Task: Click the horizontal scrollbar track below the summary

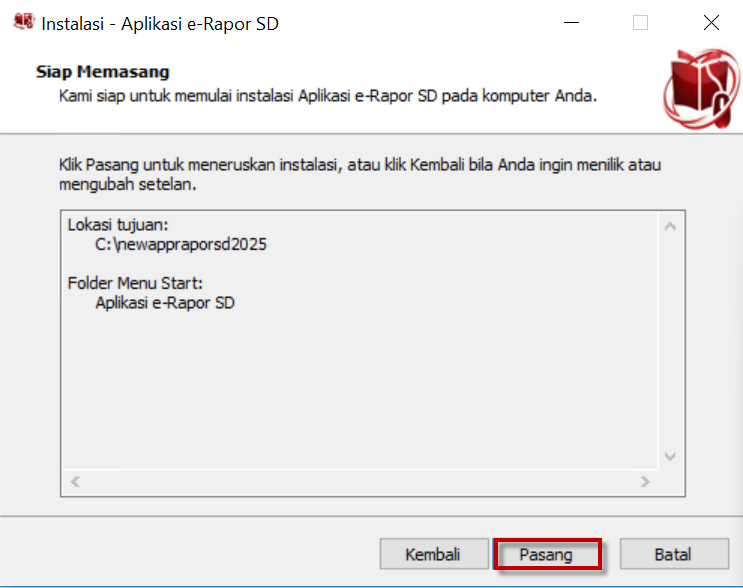Action: point(360,481)
